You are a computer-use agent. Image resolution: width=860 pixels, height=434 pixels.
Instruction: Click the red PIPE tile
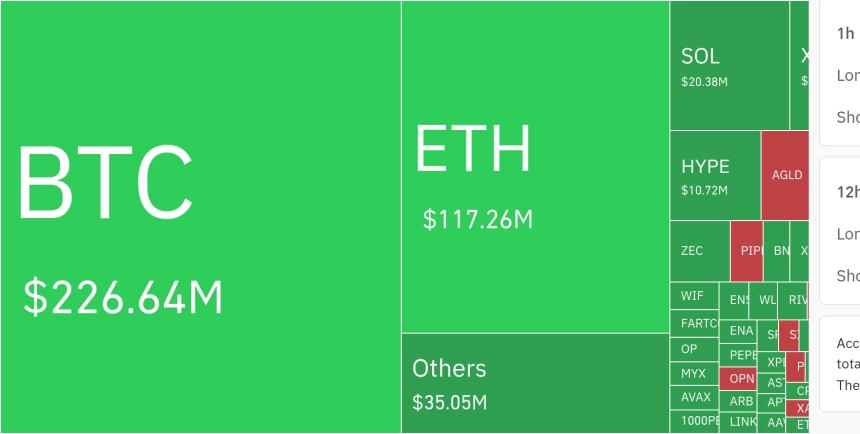click(747, 250)
